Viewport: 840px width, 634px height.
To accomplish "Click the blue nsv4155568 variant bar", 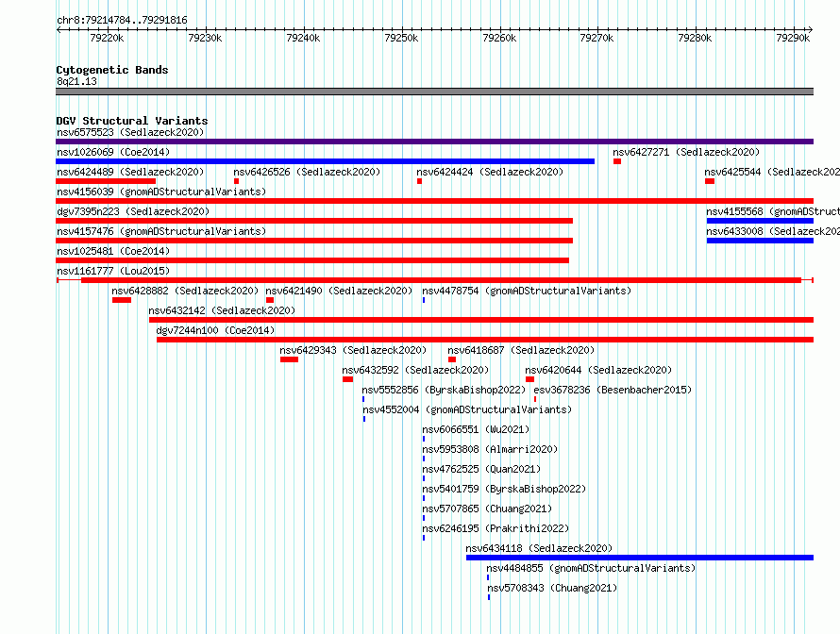I will coord(760,221).
